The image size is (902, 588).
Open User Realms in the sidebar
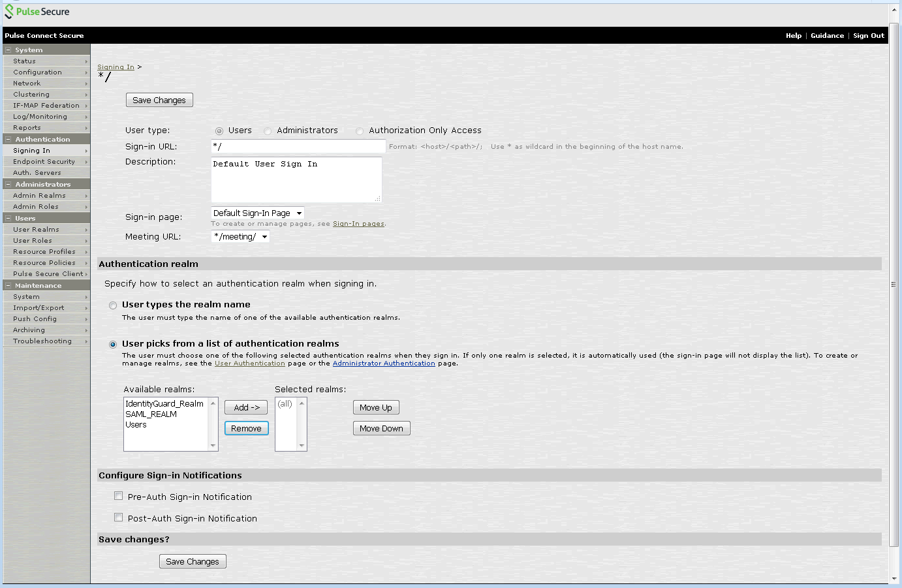coord(36,230)
